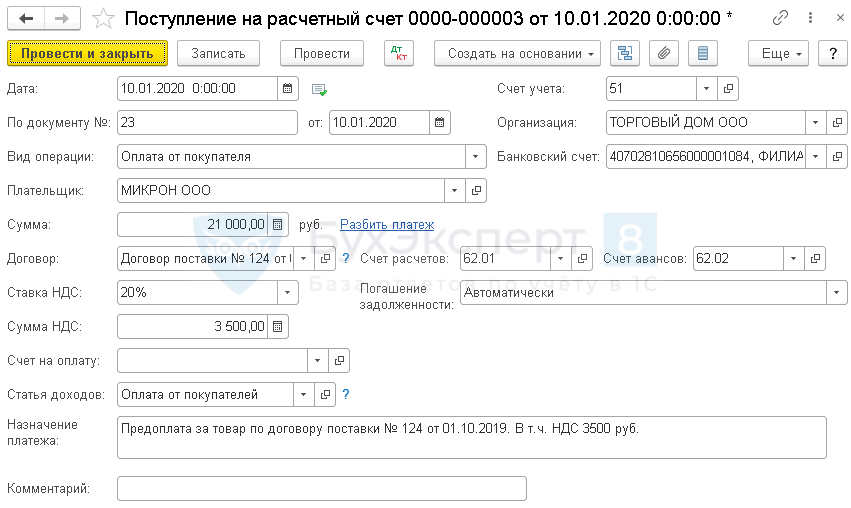The width and height of the screenshot is (851, 508).
Task: Open Счет учета dropdown list
Action: point(707,89)
